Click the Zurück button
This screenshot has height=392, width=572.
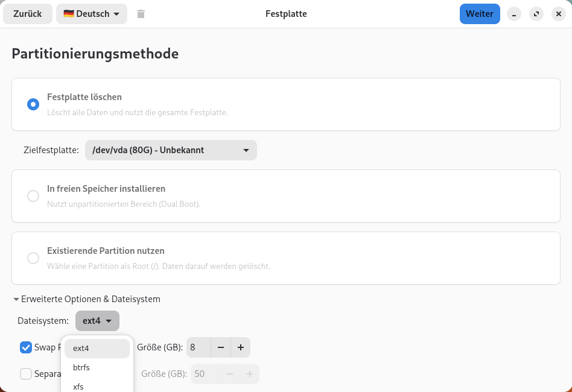point(28,14)
